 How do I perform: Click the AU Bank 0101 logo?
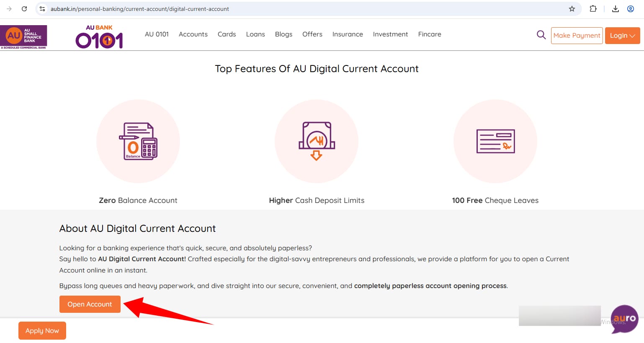(99, 37)
